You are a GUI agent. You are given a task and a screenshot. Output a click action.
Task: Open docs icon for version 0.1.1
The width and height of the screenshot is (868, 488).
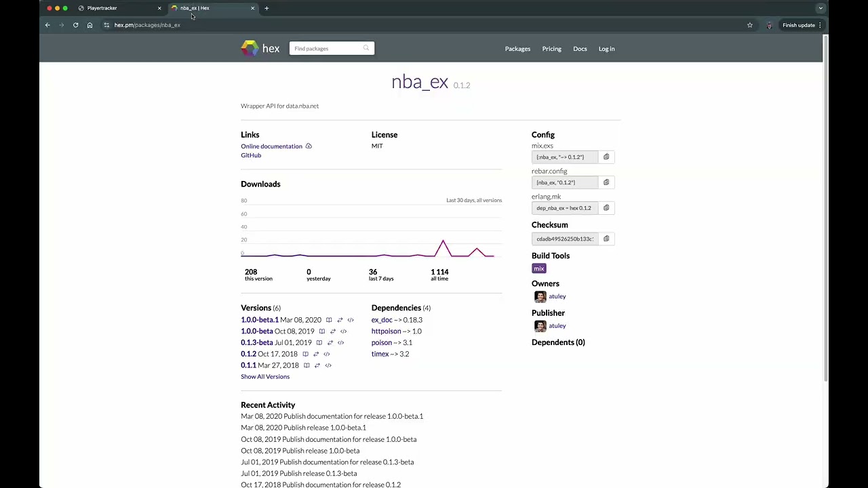tap(307, 365)
